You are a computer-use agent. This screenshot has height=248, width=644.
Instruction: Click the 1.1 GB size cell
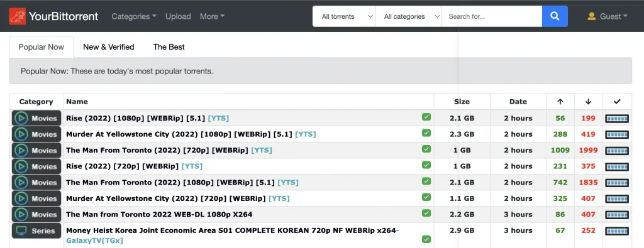462,198
